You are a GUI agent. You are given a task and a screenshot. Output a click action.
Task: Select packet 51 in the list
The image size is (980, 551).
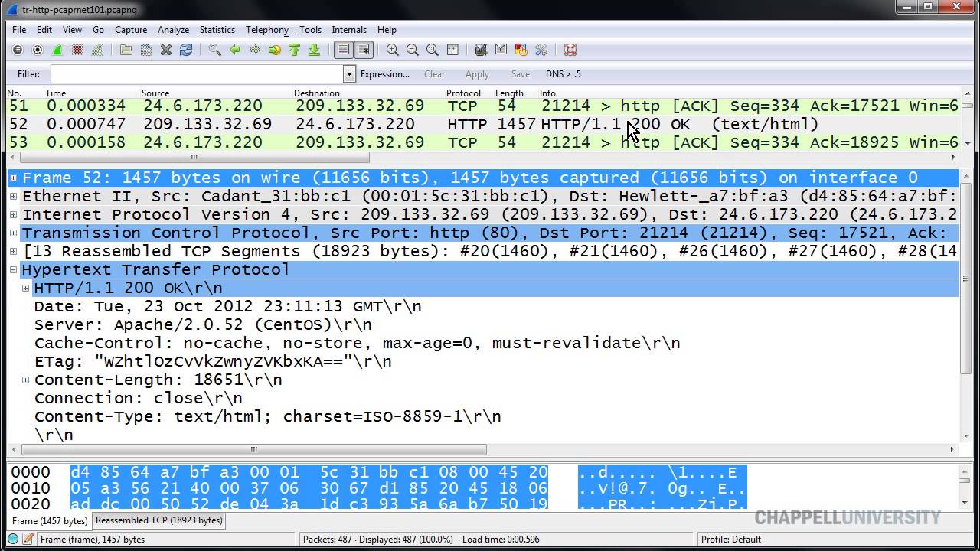tap(483, 106)
